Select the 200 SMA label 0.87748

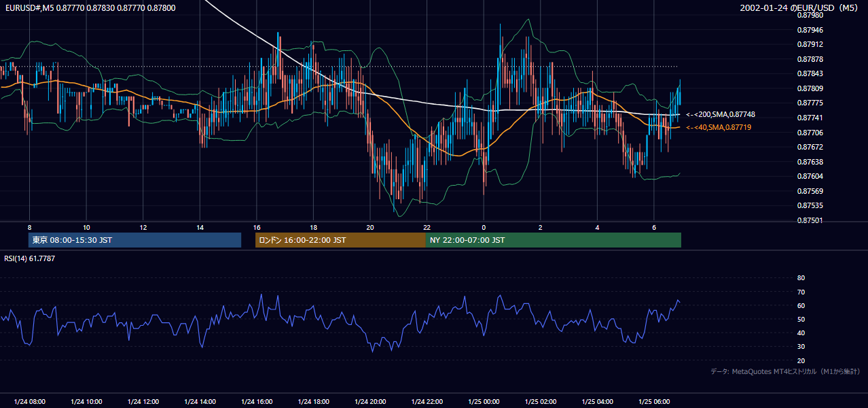721,114
